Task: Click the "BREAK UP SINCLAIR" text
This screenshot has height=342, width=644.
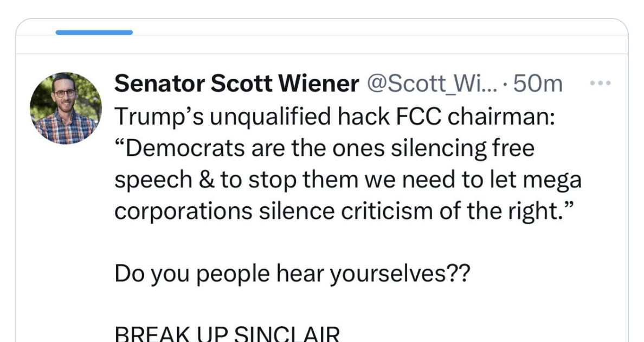Action: point(227,333)
